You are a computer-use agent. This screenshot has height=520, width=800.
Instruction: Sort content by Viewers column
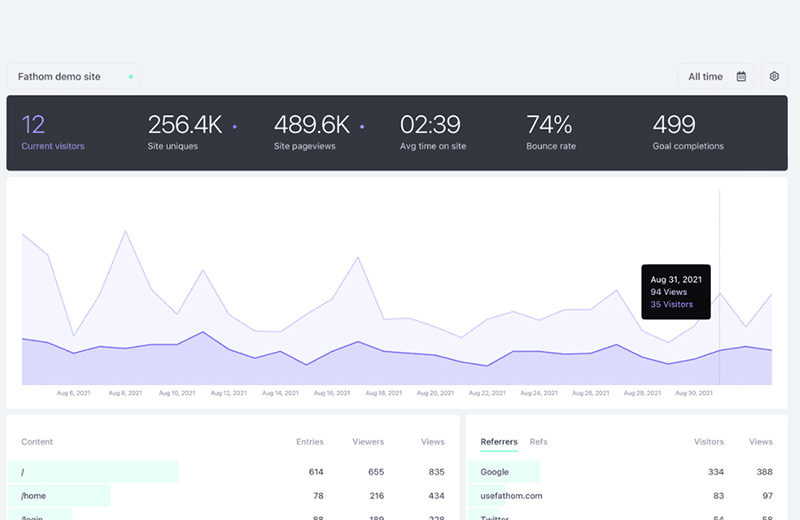[368, 442]
